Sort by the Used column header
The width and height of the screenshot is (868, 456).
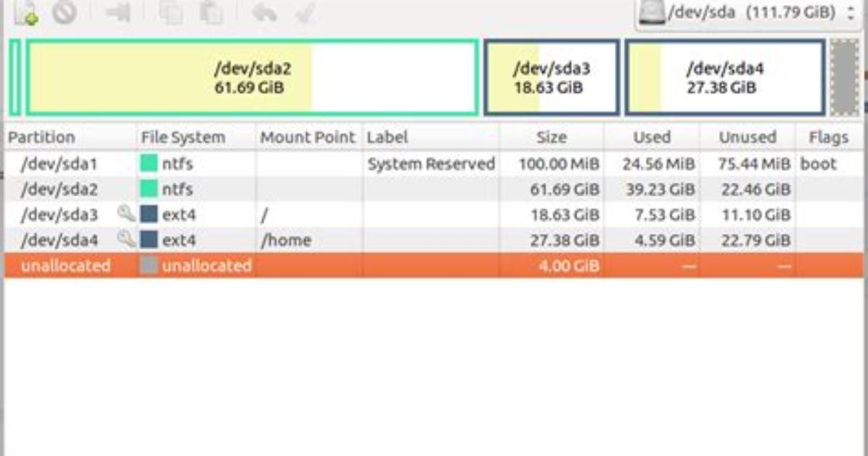click(652, 137)
